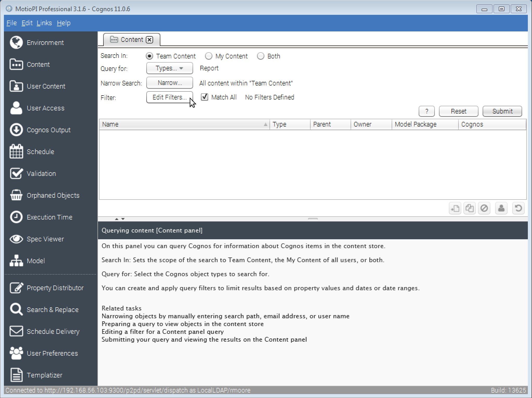This screenshot has width=532, height=398.
Task: Submit the content query
Action: pos(502,111)
